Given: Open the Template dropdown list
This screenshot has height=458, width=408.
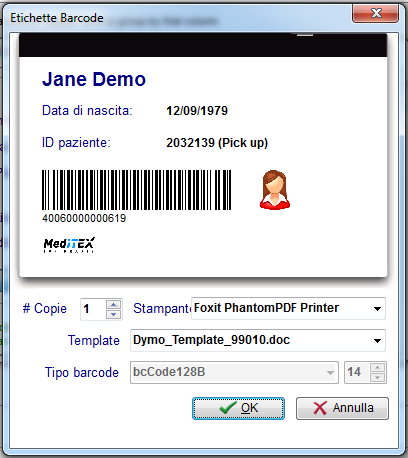Looking at the screenshot, I should click(x=377, y=341).
